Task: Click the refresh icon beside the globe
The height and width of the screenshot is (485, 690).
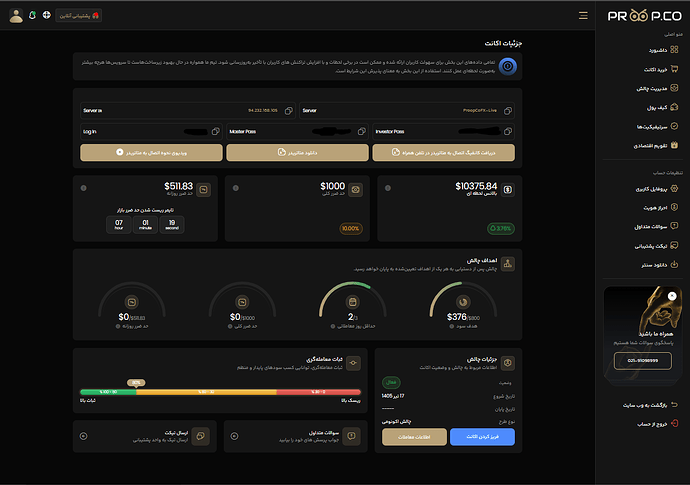Action: click(32, 15)
